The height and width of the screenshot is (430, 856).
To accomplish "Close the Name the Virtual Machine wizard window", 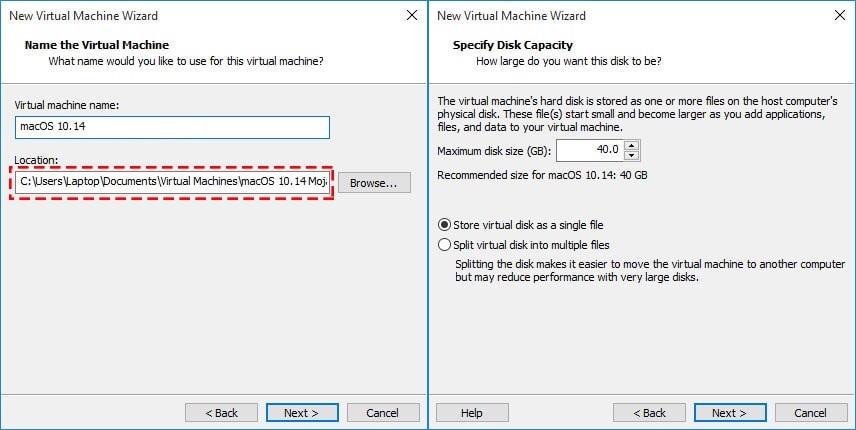I will tap(411, 16).
